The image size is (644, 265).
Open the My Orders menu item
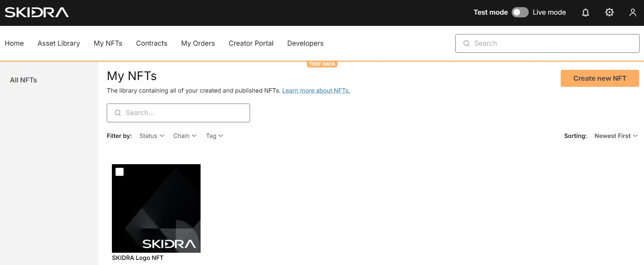(x=198, y=43)
